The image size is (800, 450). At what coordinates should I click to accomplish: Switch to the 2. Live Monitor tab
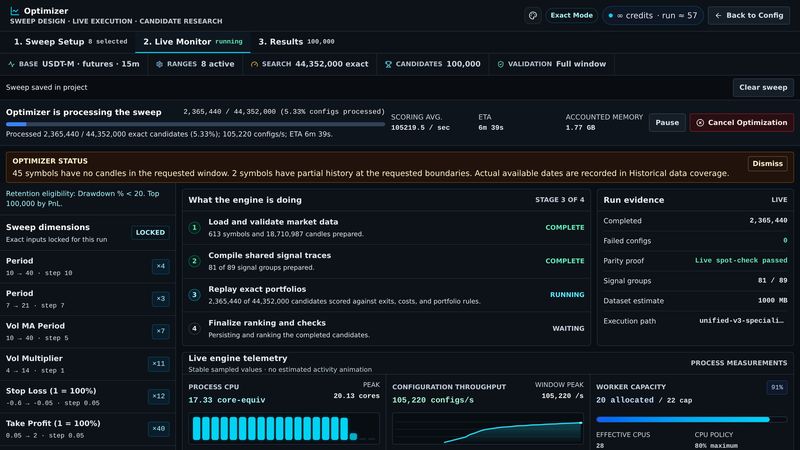point(192,42)
